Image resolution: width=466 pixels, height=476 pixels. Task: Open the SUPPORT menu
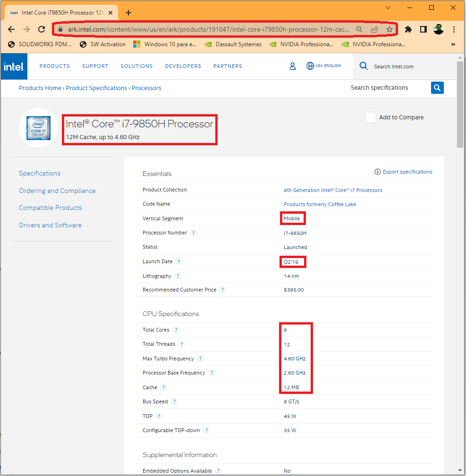[95, 66]
